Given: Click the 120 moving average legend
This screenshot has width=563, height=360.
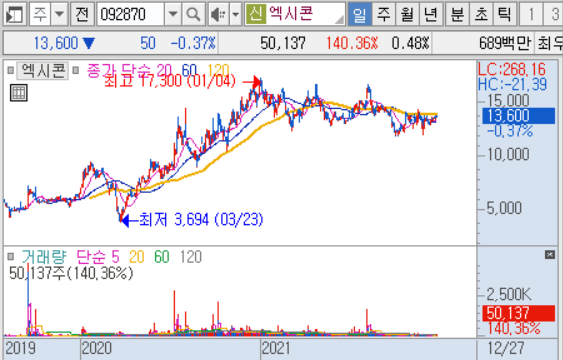Looking at the screenshot, I should tap(218, 70).
